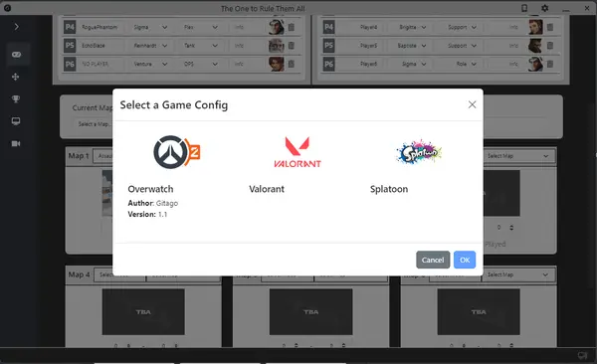The height and width of the screenshot is (364, 597).
Task: Open the gamepad section in the sidebar
Action: 16,54
